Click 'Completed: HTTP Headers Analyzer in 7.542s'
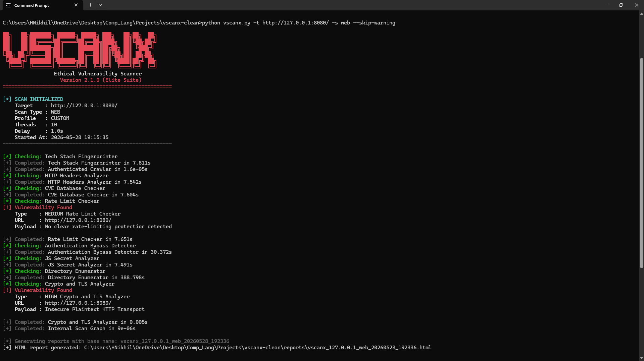This screenshot has height=361, width=644. 72,182
